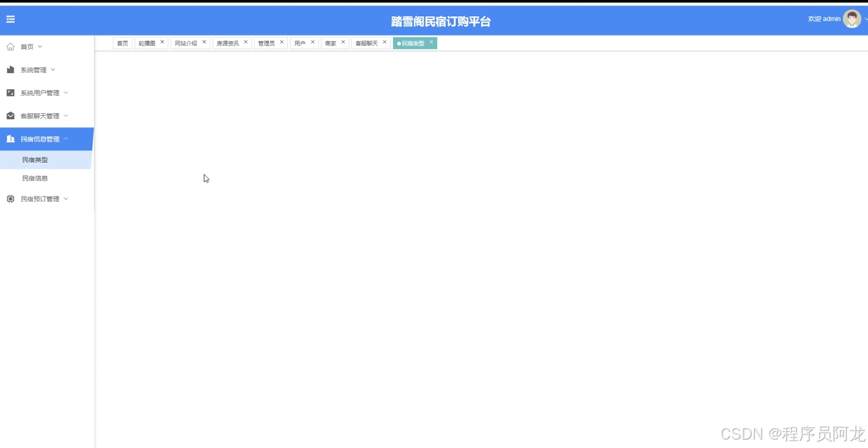Close the 商家 tab
Image resolution: width=868 pixels, height=448 pixels.
tap(343, 42)
